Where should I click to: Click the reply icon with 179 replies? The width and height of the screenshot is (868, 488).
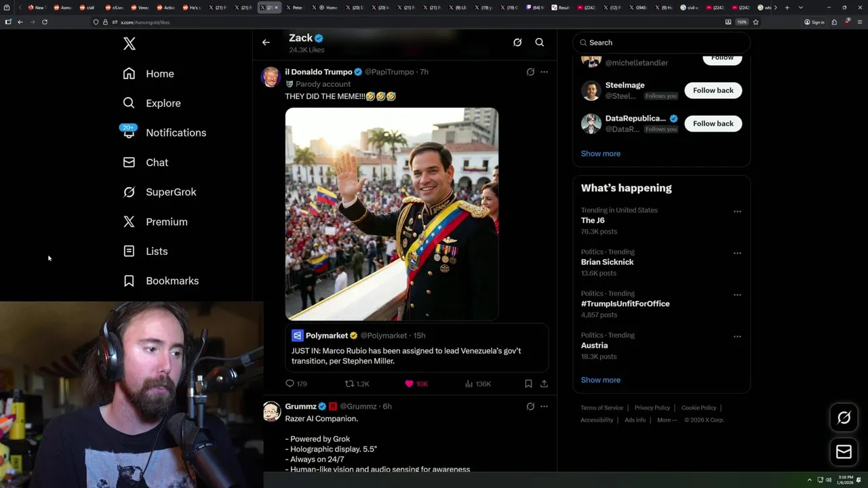click(290, 384)
